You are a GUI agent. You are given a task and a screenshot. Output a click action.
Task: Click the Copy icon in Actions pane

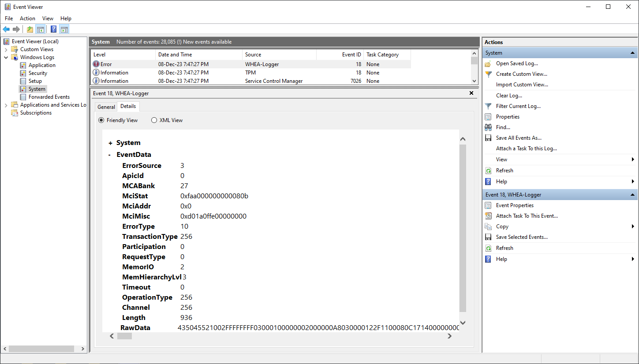click(x=488, y=227)
